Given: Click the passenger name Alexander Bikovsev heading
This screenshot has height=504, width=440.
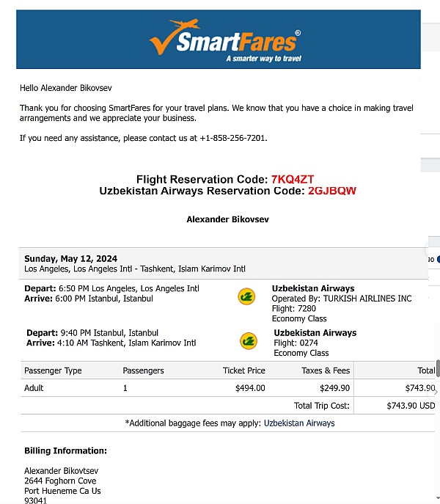Looking at the screenshot, I should [227, 219].
